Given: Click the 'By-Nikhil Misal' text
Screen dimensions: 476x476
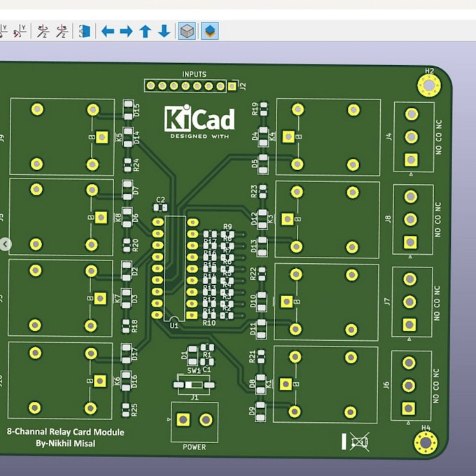Looking at the screenshot, I should click(66, 444).
